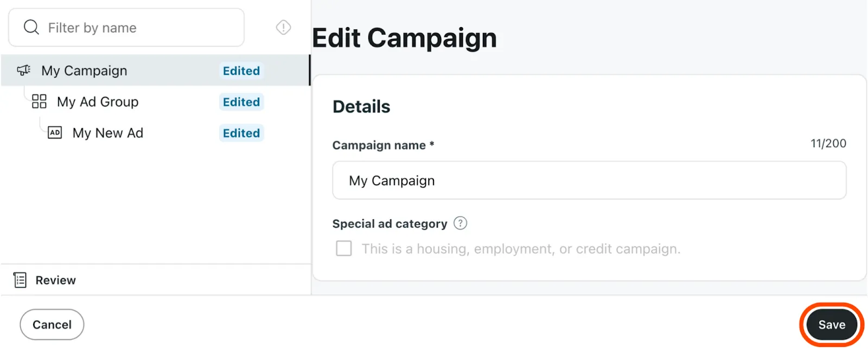Cancel editing the campaign
The width and height of the screenshot is (868, 349).
click(x=52, y=324)
